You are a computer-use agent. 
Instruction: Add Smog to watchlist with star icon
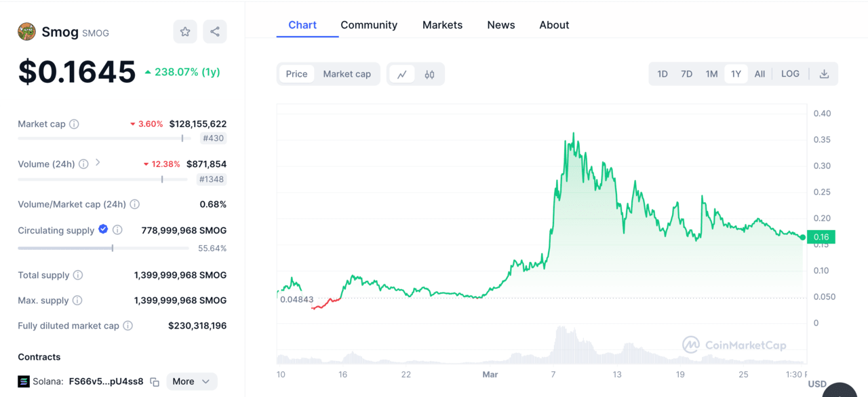coord(185,31)
